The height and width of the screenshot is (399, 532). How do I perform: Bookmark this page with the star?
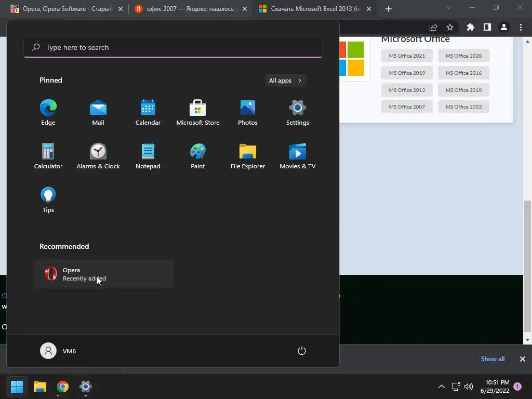[x=450, y=27]
